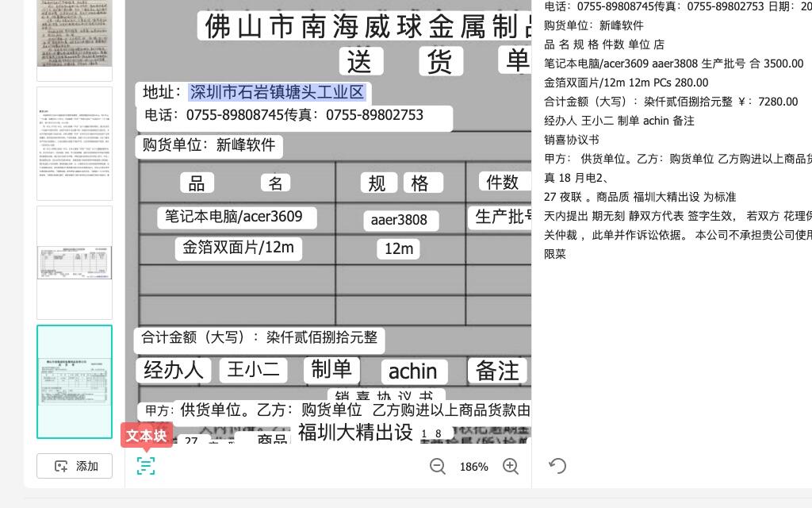Click the 销喜协议书 line in results panel
This screenshot has width=812, height=508.
(x=571, y=140)
